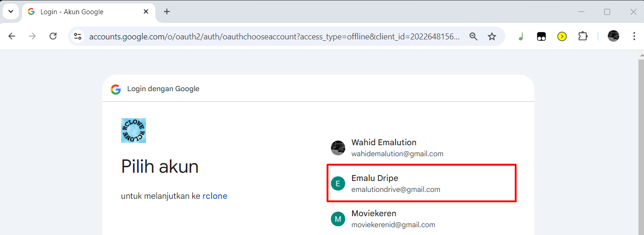Open a new browser tab
Image resolution: width=644 pixels, height=235 pixels.
point(167,11)
